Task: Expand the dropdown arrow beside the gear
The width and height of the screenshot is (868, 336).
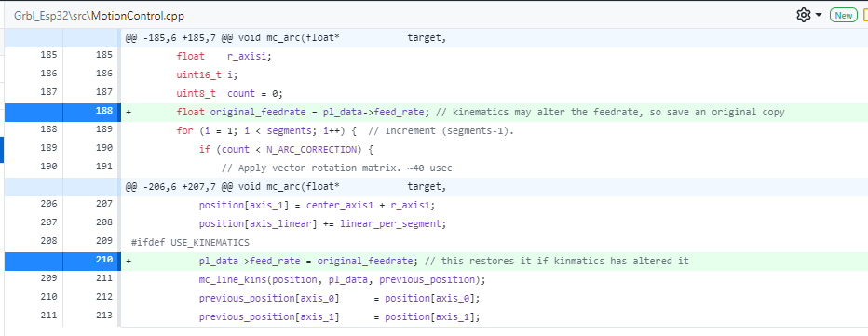Action: [819, 16]
